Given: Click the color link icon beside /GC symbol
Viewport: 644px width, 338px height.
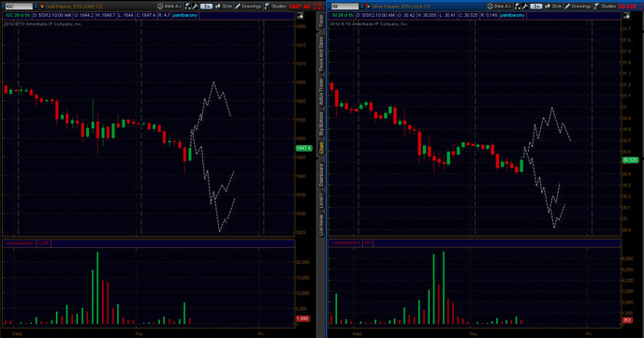Looking at the screenshot, I should (x=42, y=7).
